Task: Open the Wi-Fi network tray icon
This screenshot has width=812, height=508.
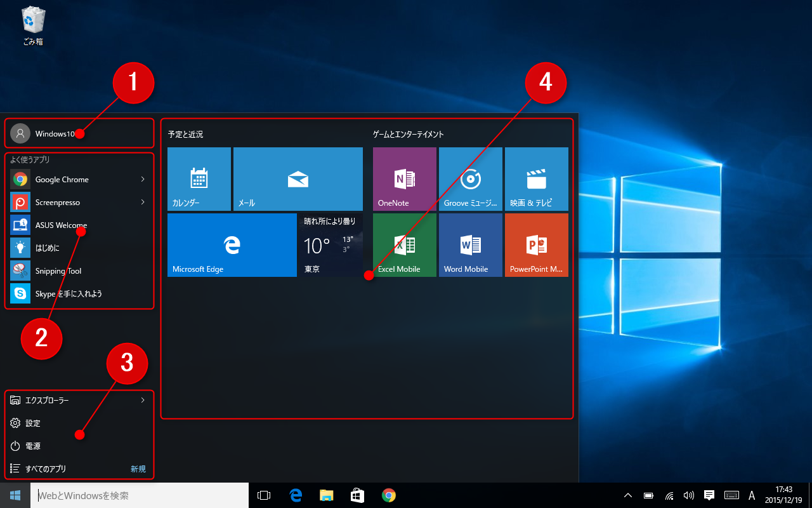Action: (x=669, y=495)
